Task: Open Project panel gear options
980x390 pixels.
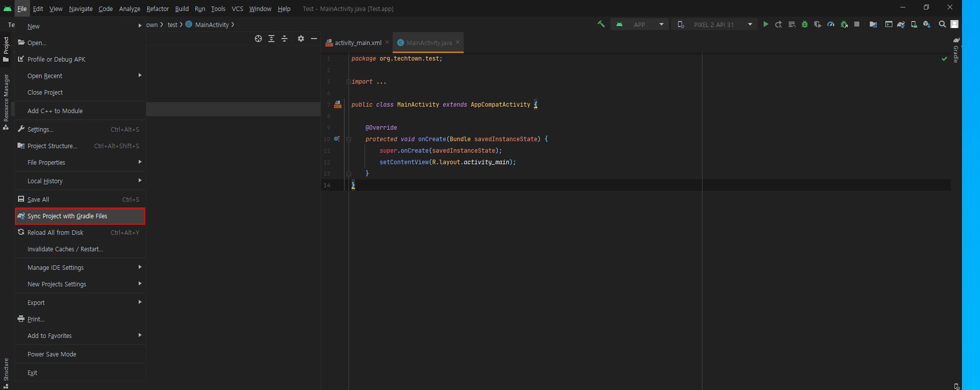Action: pos(300,39)
